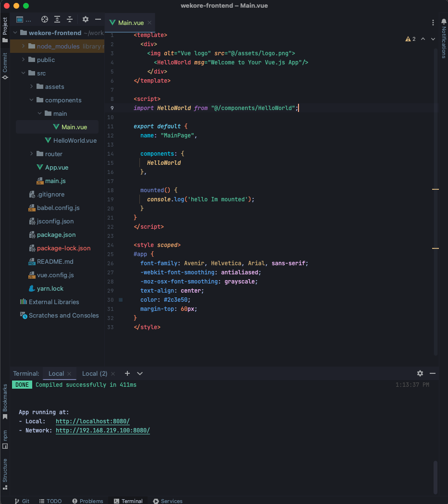Toggle the Structure tool window
The image size is (448, 504).
click(x=5, y=474)
